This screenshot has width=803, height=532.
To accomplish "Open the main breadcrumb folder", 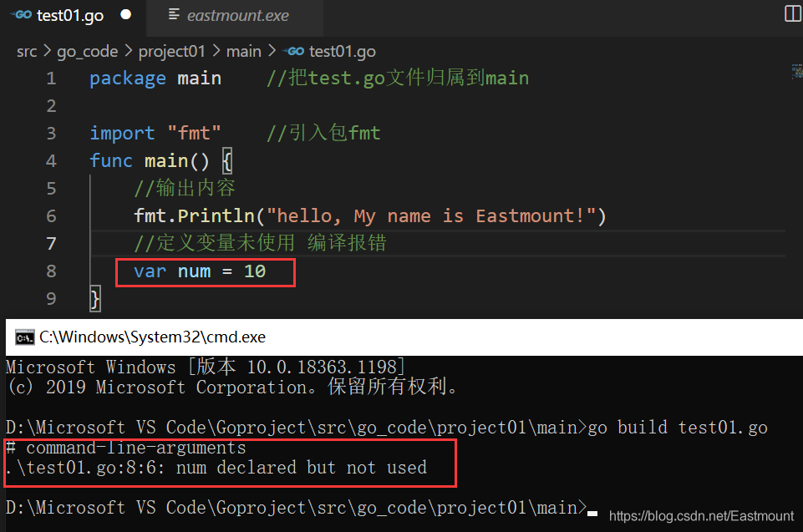I will (244, 51).
